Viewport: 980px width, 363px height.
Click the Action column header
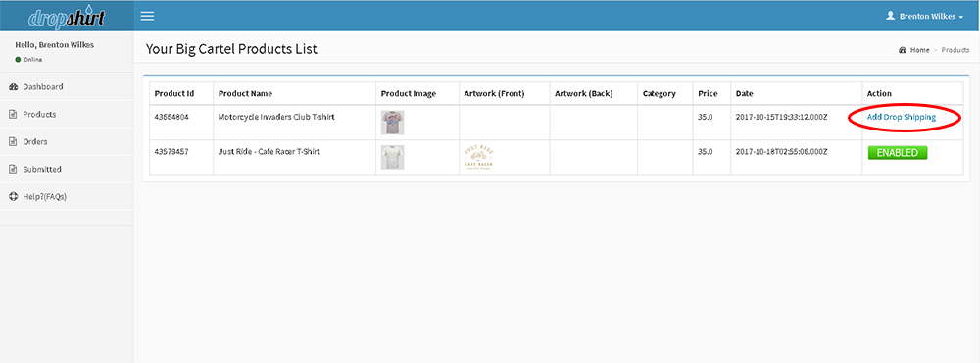[x=879, y=94]
